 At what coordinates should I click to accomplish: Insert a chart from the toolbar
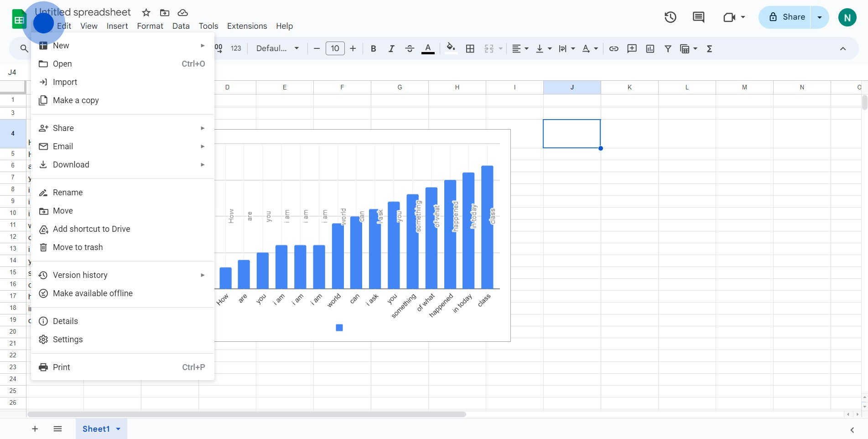[650, 48]
